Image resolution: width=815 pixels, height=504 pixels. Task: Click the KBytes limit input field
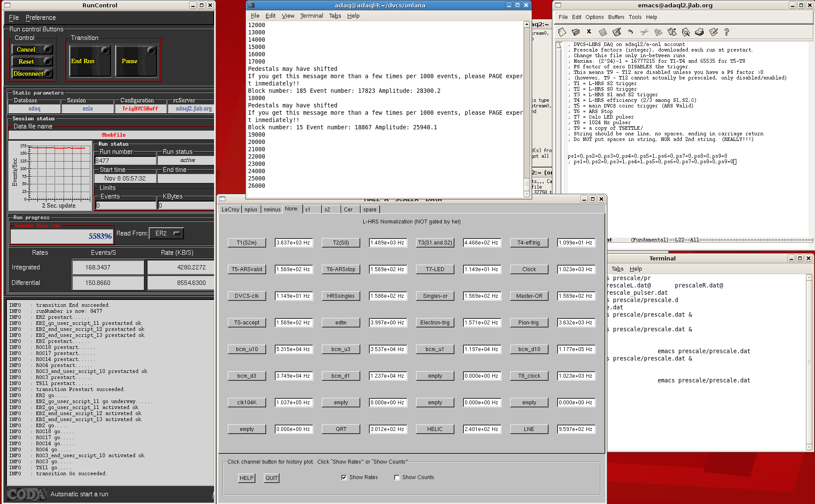[186, 205]
